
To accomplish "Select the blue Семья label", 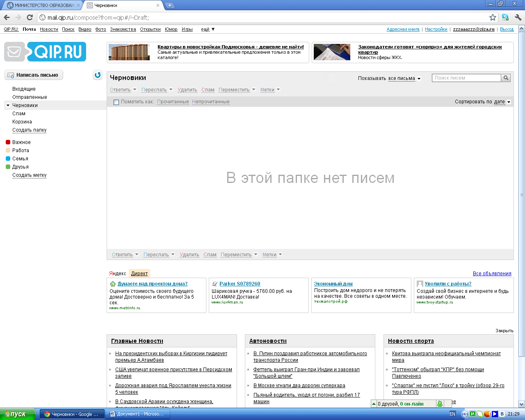I will tap(17, 159).
